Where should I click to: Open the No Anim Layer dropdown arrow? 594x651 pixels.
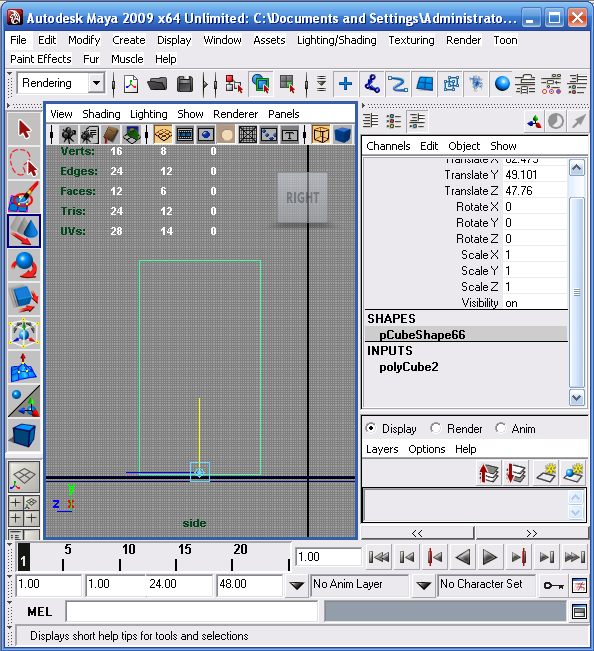(297, 585)
